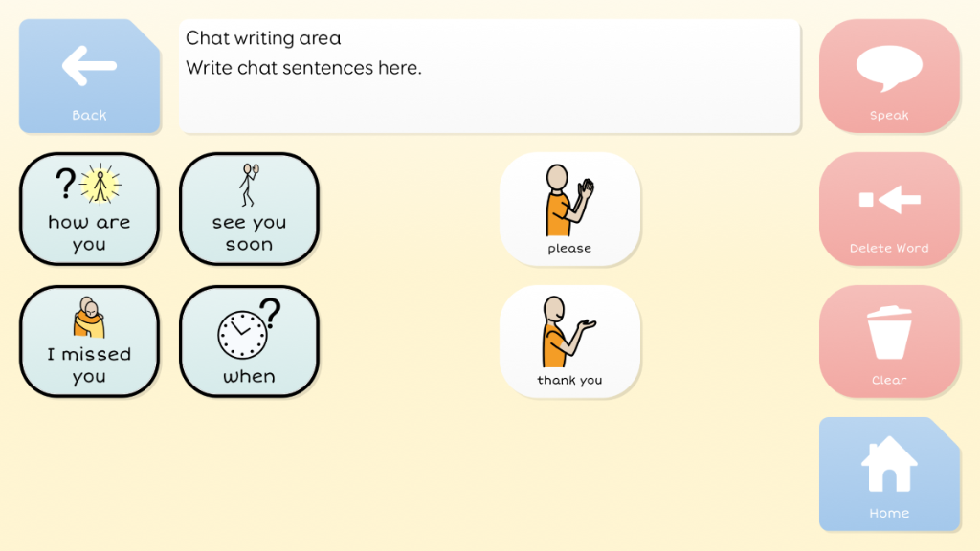Tap the Back arrow button
980x551 pixels.
89,76
